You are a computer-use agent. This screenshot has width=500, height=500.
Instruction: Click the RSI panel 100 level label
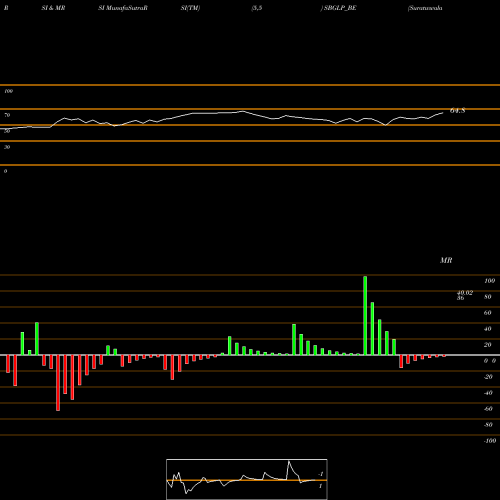click(x=8, y=91)
